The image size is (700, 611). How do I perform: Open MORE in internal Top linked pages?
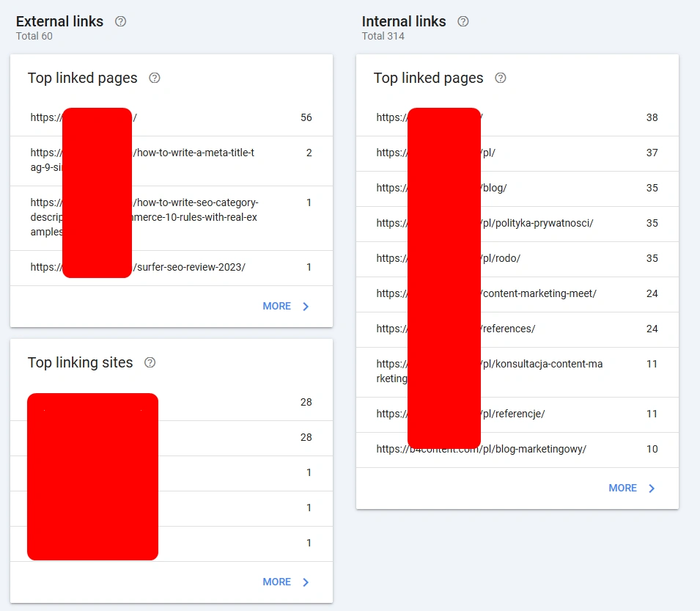point(622,488)
